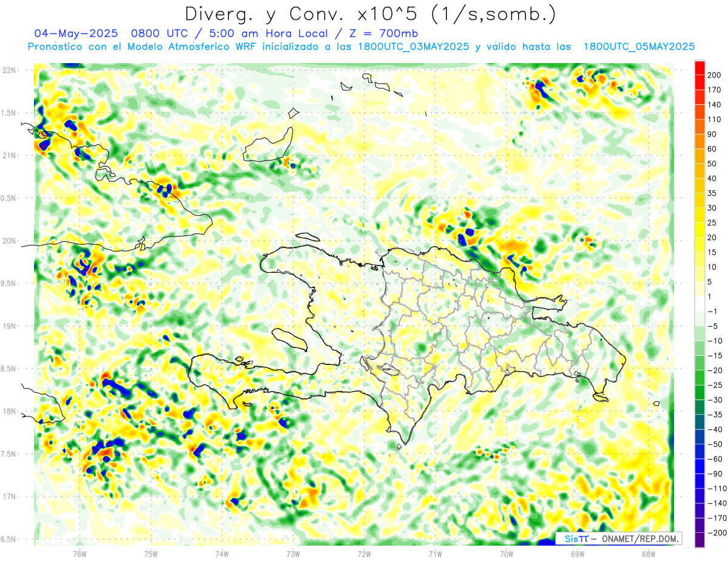
Task: Click the title 'Diverg. y Conv. x10^5 (1/s,somb.)'
Action: pyautogui.click(x=370, y=14)
